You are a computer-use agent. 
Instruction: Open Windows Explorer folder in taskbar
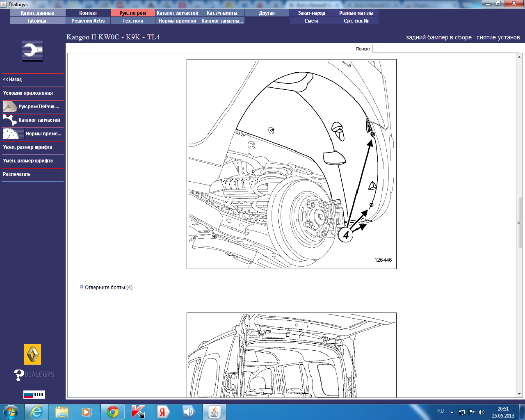[62, 412]
